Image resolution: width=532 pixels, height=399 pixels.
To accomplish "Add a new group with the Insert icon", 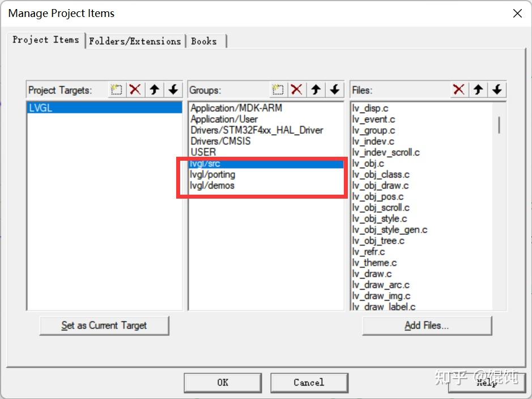I will 277,89.
